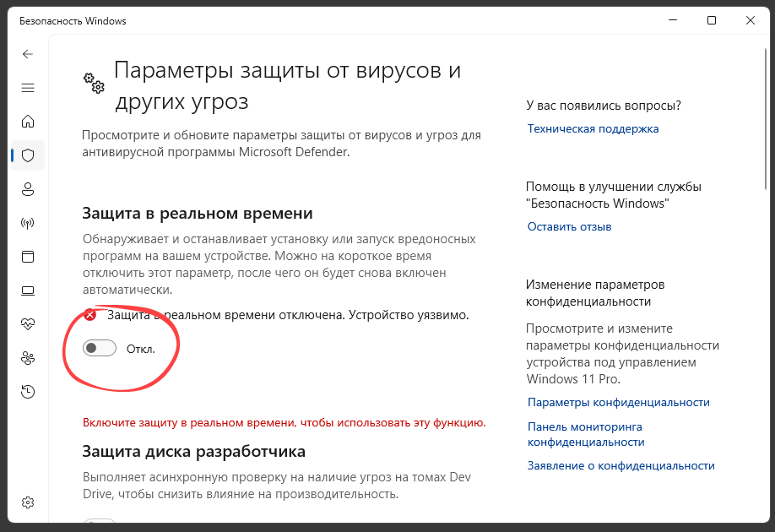Enable the real-time protection toggle
The image size is (775, 532).
click(x=99, y=348)
